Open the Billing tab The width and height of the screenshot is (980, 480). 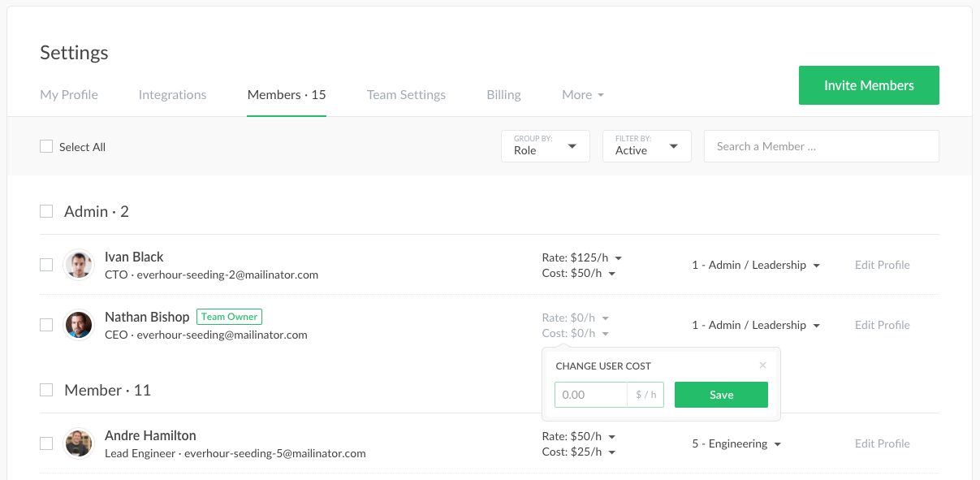click(x=503, y=94)
